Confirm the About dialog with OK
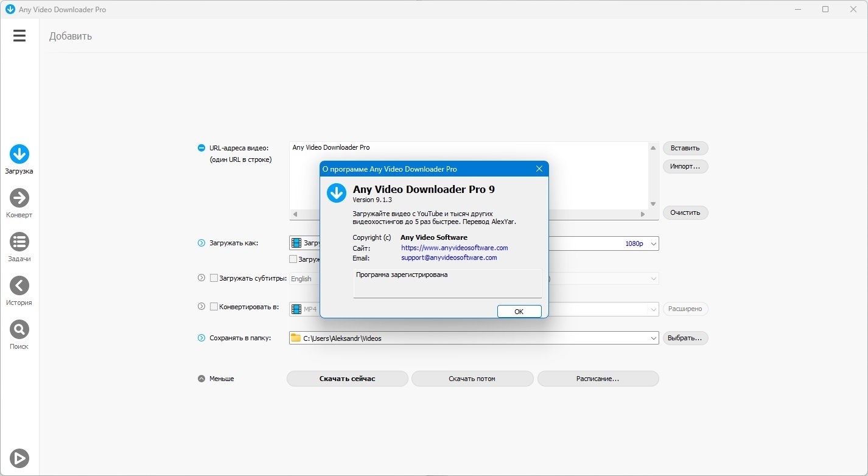This screenshot has width=868, height=476. tap(519, 311)
